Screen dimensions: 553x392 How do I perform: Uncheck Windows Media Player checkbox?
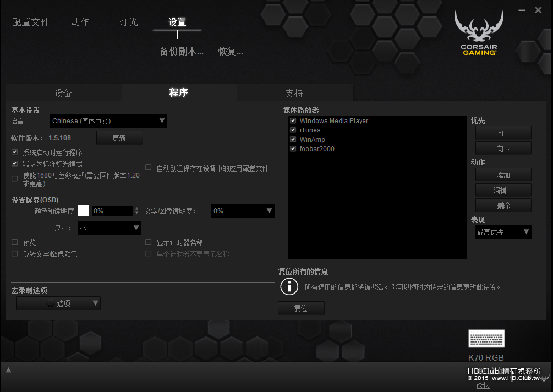pyautogui.click(x=293, y=120)
